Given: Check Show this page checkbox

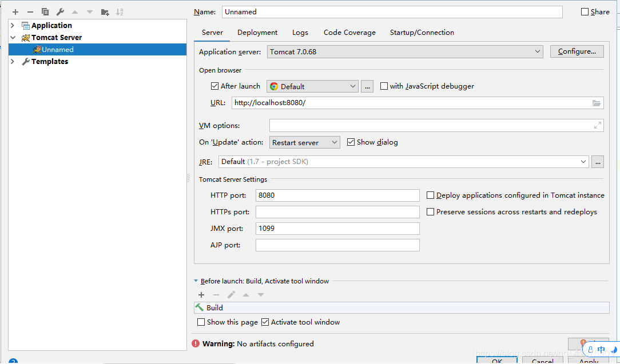Looking at the screenshot, I should [201, 322].
